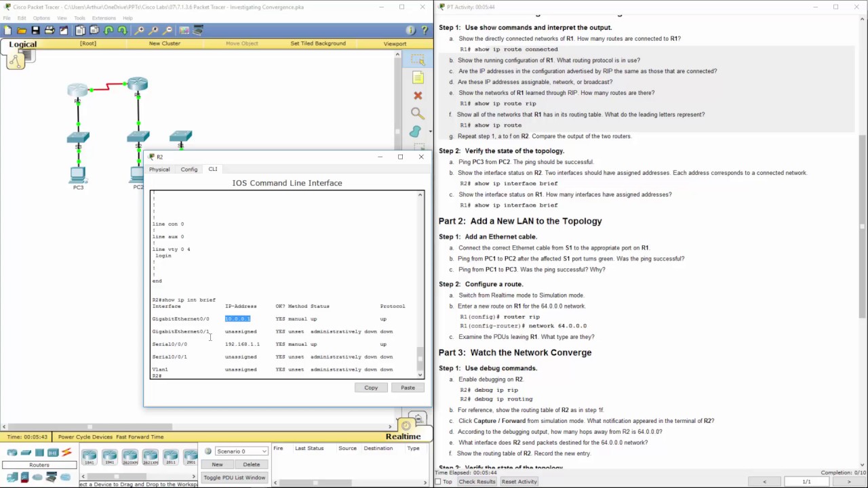Click Reset Activity button
This screenshot has width=868, height=488.
click(x=519, y=482)
